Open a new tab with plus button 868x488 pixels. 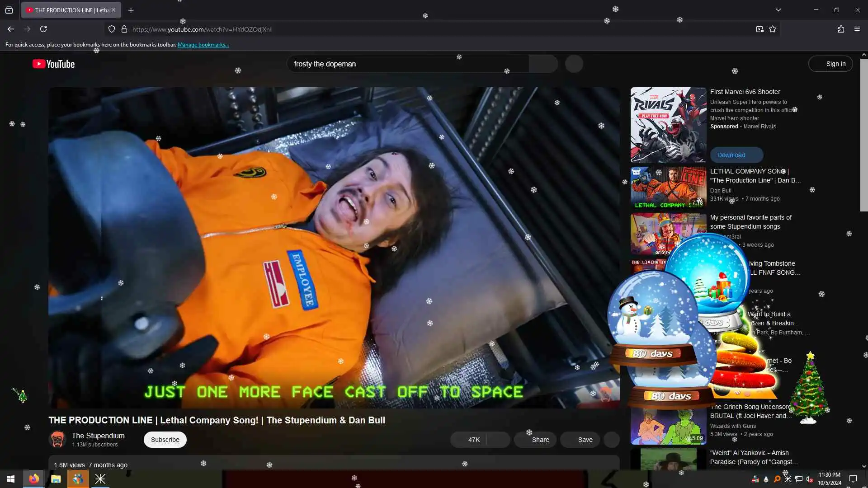click(x=131, y=10)
